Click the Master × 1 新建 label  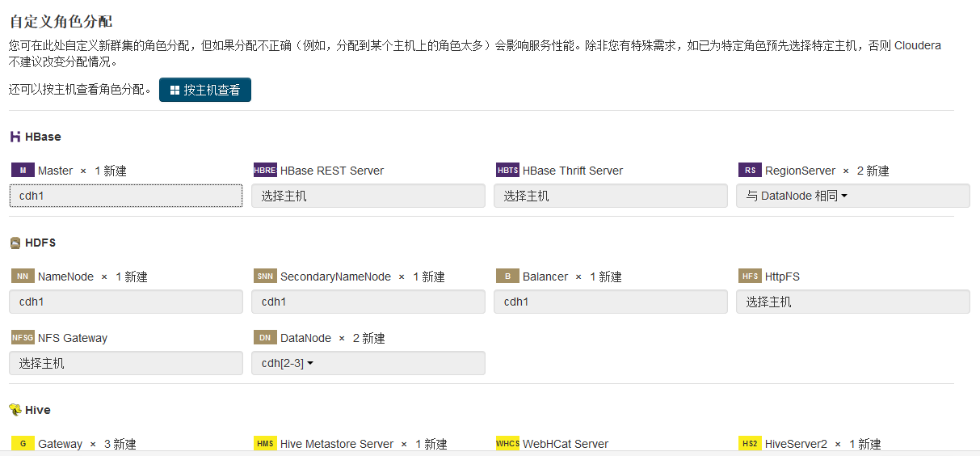point(82,171)
